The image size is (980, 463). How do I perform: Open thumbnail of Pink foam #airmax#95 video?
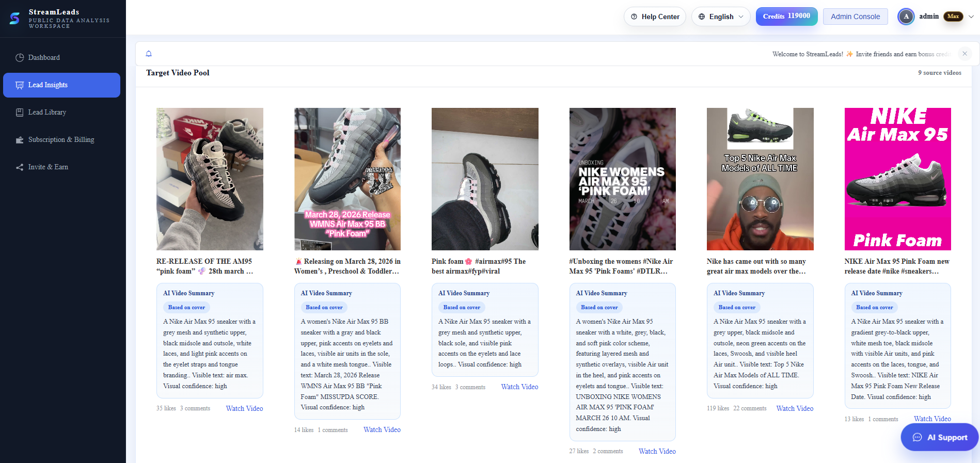485,179
